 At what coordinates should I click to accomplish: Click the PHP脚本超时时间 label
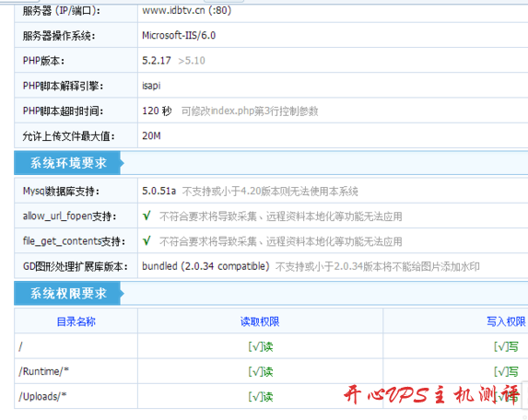tap(63, 111)
